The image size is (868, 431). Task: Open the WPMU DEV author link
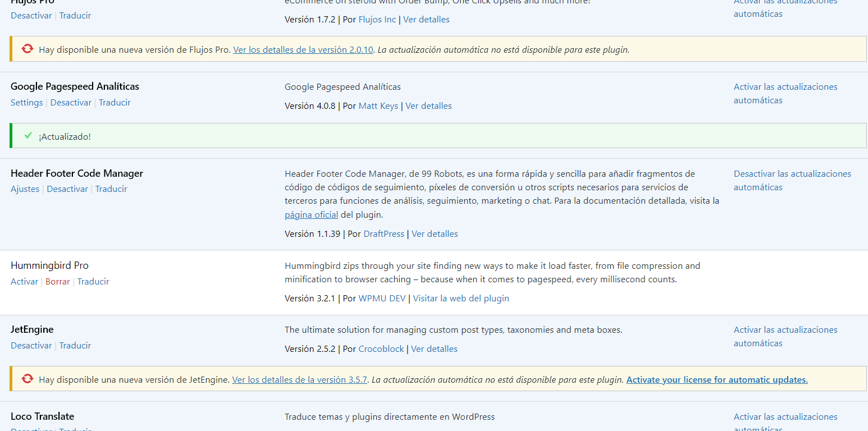[x=382, y=298]
